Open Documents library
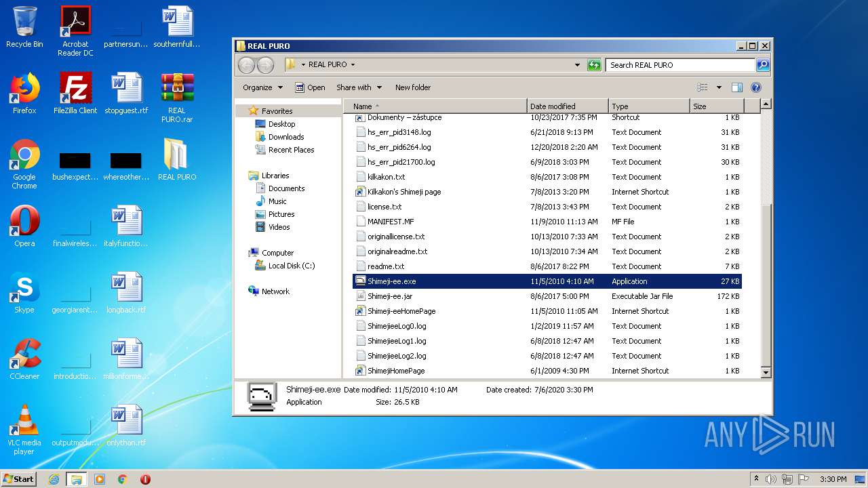This screenshot has height=488, width=868. pos(286,188)
